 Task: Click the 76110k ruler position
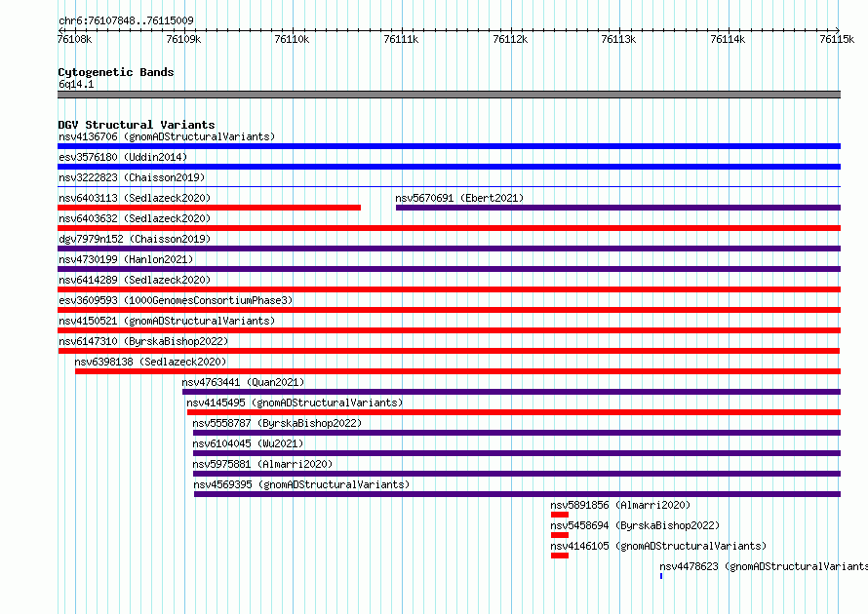(x=293, y=39)
